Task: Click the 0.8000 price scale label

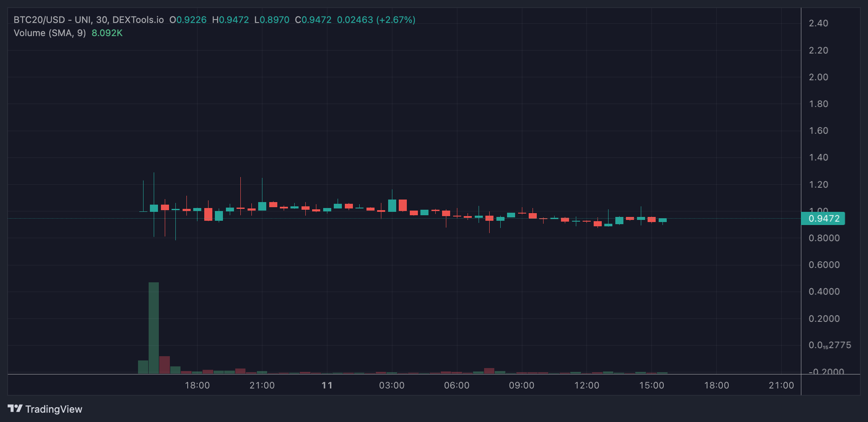Action: click(x=824, y=238)
